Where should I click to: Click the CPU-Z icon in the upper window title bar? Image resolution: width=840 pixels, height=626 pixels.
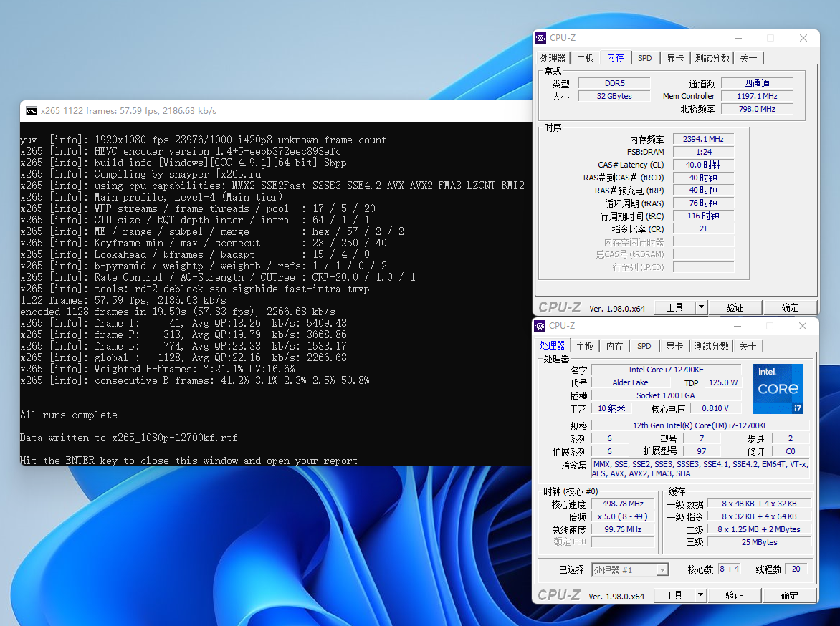(x=541, y=38)
